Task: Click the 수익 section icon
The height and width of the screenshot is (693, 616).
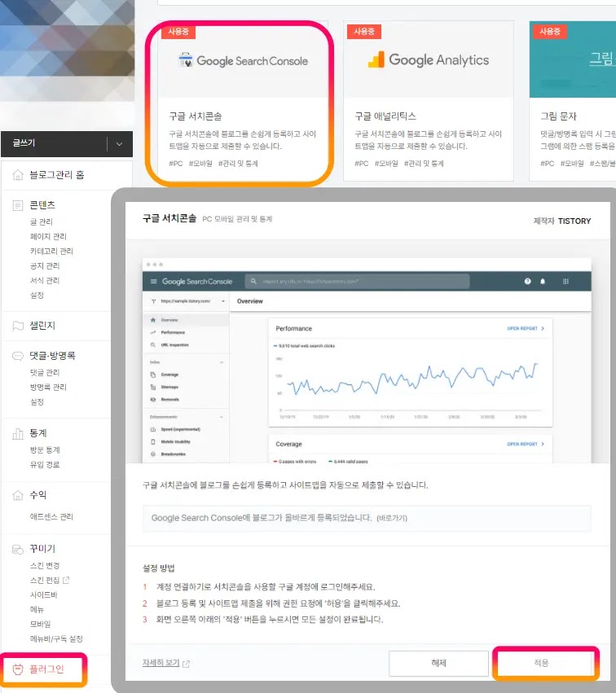Action: (18, 495)
